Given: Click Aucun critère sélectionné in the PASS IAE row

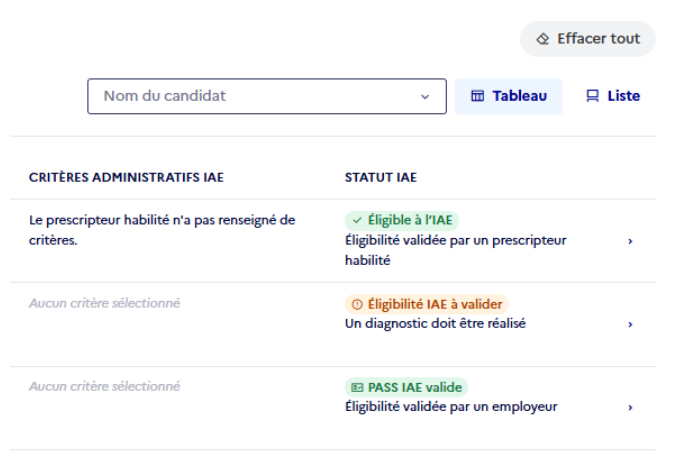Looking at the screenshot, I should [104, 387].
